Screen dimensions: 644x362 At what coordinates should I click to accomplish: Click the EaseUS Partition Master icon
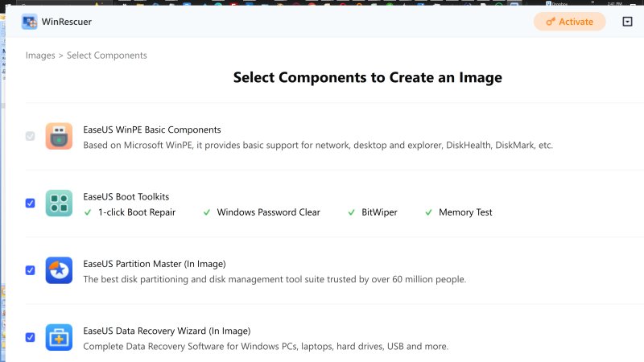59,270
